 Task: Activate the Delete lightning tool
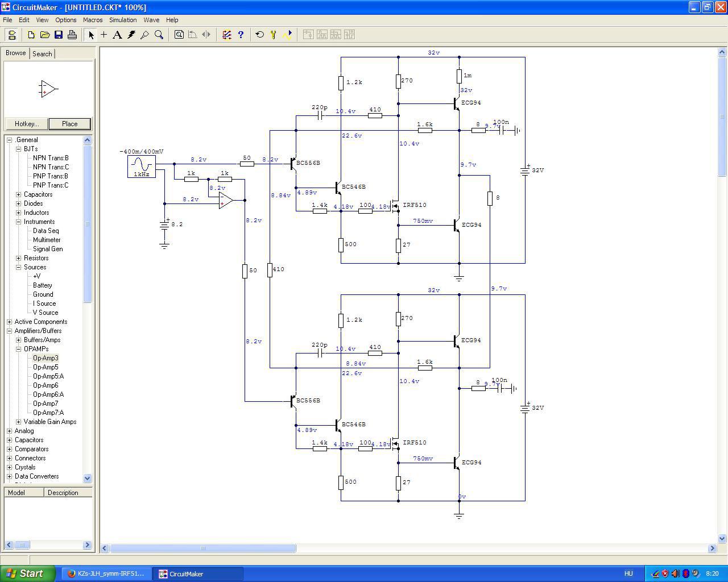(131, 35)
